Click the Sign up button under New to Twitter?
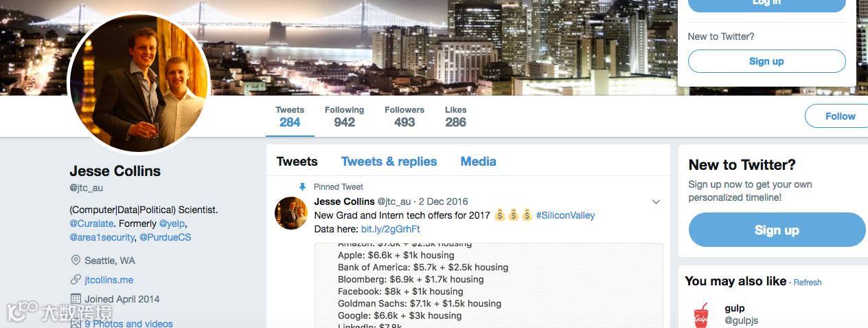This screenshot has width=868, height=328. pos(777,230)
